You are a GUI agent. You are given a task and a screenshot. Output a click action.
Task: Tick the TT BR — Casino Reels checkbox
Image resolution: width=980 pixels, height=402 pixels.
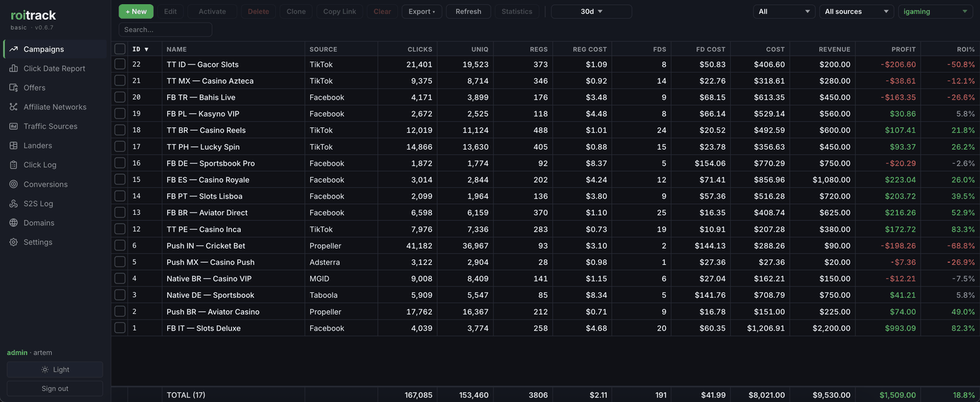[120, 130]
